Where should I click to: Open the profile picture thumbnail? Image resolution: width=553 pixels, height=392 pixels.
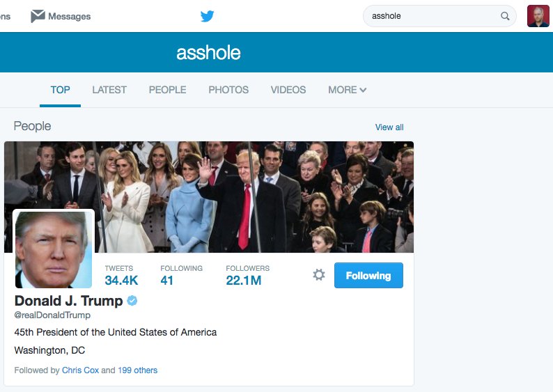54,249
